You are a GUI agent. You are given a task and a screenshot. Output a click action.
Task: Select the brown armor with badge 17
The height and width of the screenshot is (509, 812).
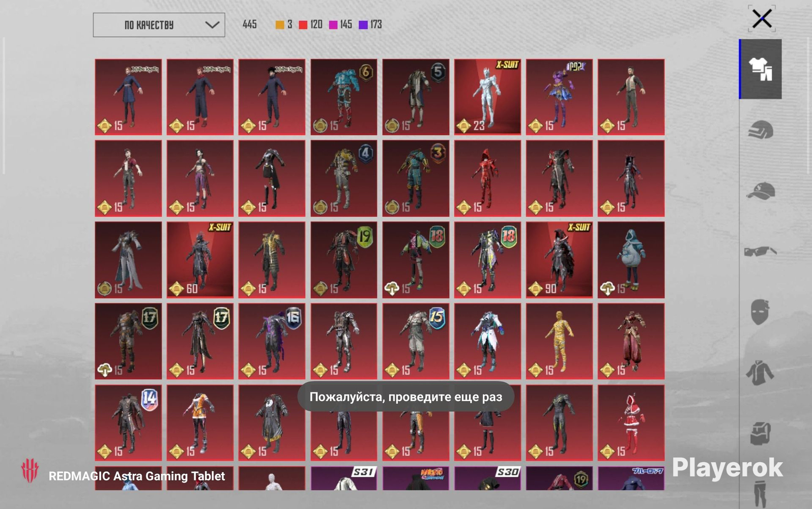click(128, 341)
